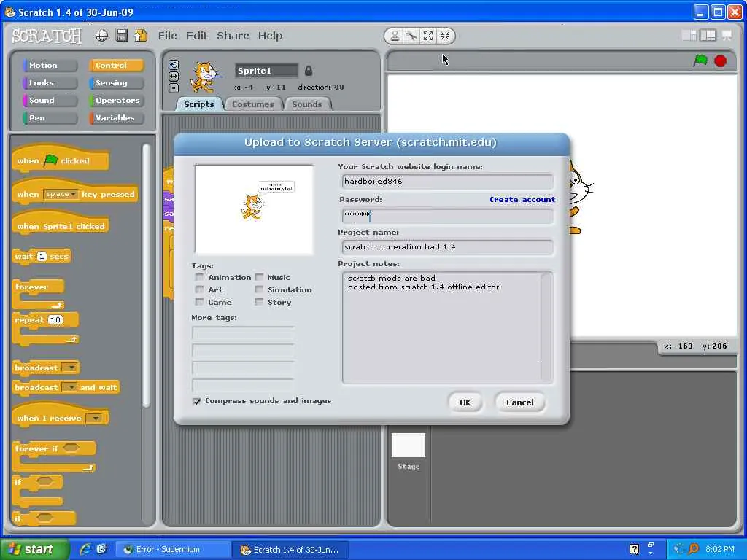Click the wait block seconds value
The image size is (747, 560).
pyautogui.click(x=42, y=256)
